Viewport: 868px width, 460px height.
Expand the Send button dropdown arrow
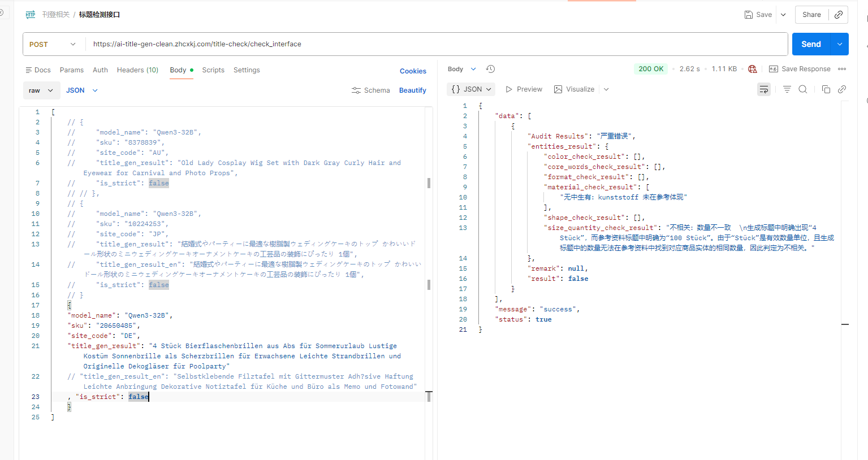(x=840, y=44)
